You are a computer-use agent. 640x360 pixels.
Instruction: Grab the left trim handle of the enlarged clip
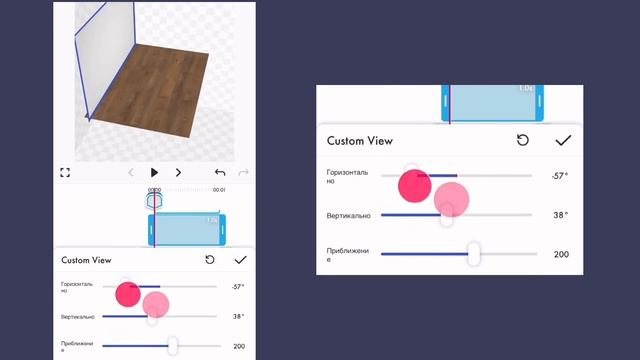pyautogui.click(x=445, y=102)
